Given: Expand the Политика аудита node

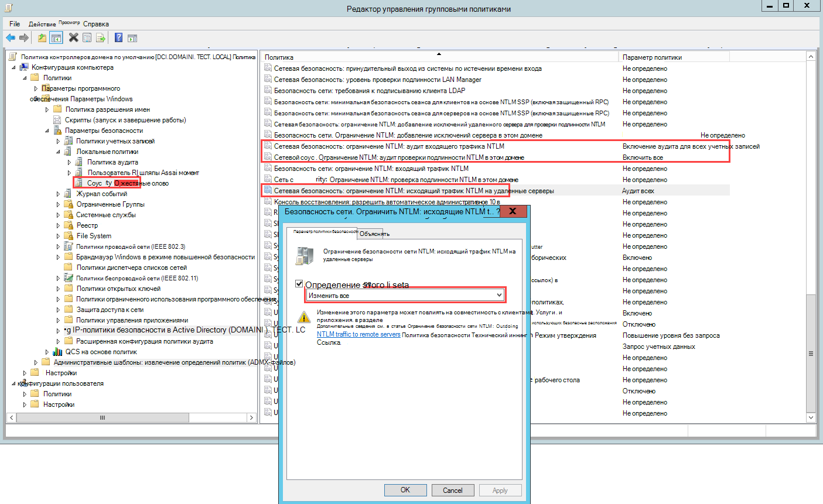Looking at the screenshot, I should point(69,162).
